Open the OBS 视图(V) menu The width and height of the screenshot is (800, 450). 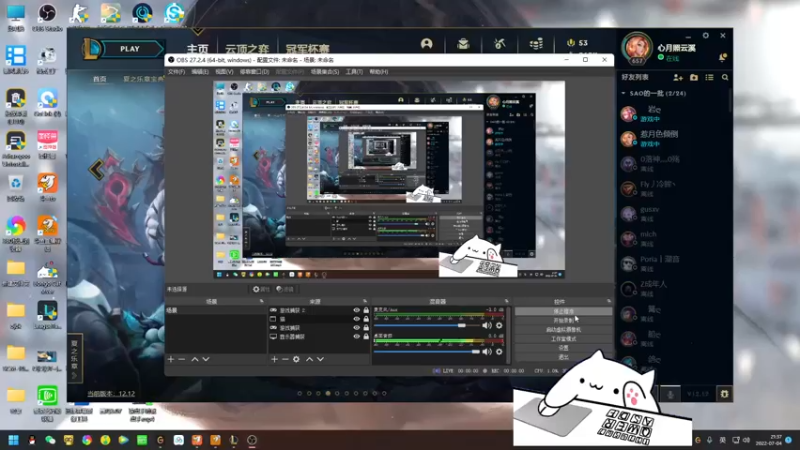(224, 72)
